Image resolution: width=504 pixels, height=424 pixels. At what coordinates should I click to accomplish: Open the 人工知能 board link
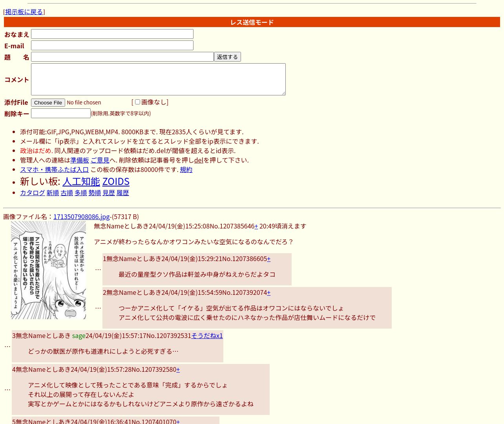[x=81, y=181]
